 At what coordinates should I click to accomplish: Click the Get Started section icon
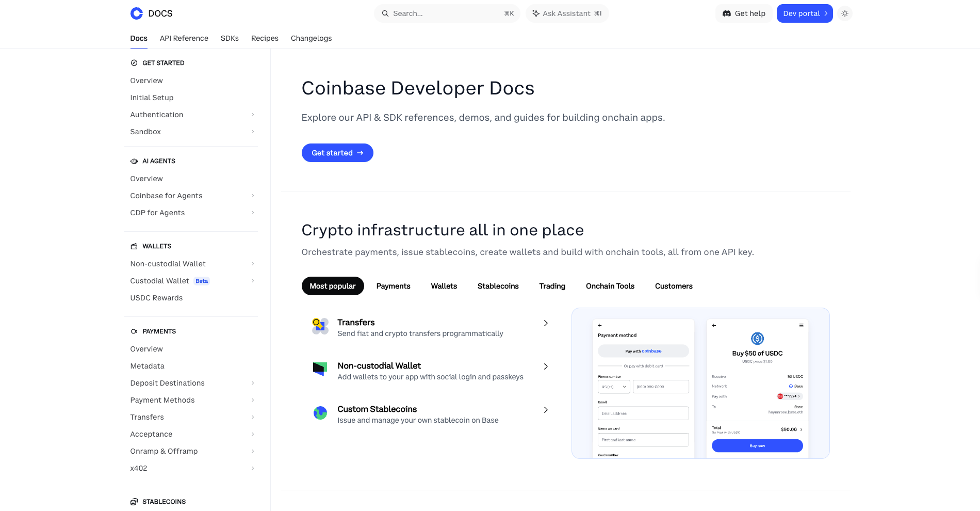click(x=134, y=63)
